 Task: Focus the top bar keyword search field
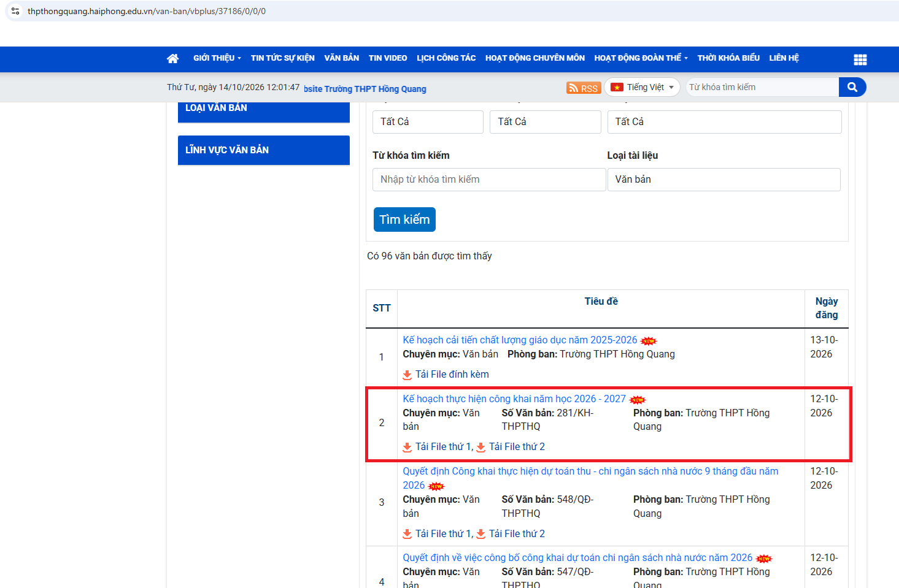(762, 87)
